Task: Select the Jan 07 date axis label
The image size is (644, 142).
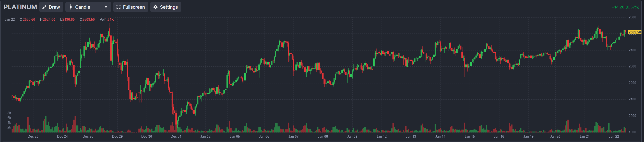Action: coord(293,137)
